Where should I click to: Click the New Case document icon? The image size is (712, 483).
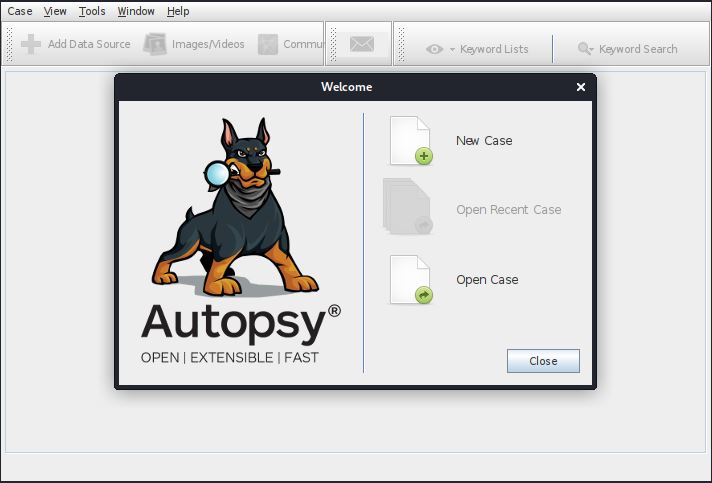(410, 141)
